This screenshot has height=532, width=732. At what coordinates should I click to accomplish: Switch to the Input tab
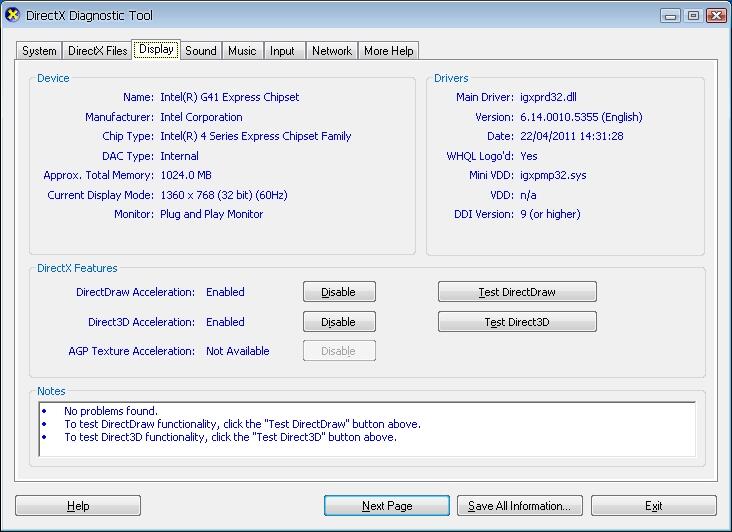point(282,51)
